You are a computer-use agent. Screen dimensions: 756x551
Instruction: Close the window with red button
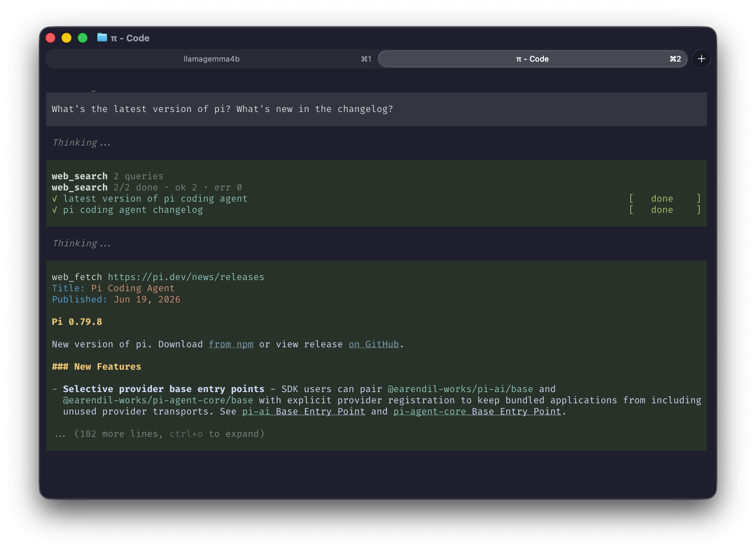click(x=51, y=38)
